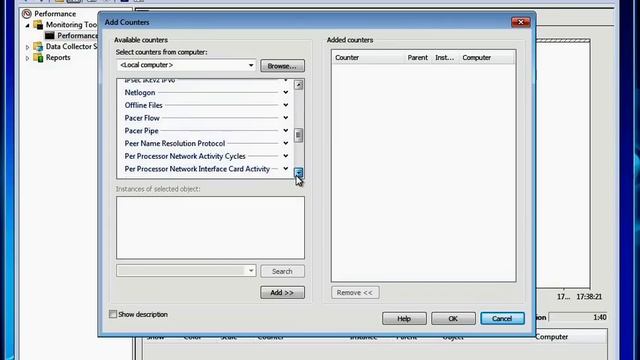The width and height of the screenshot is (640, 360).
Task: Expand Per Processor Network Activity Cycles
Action: tap(286, 156)
